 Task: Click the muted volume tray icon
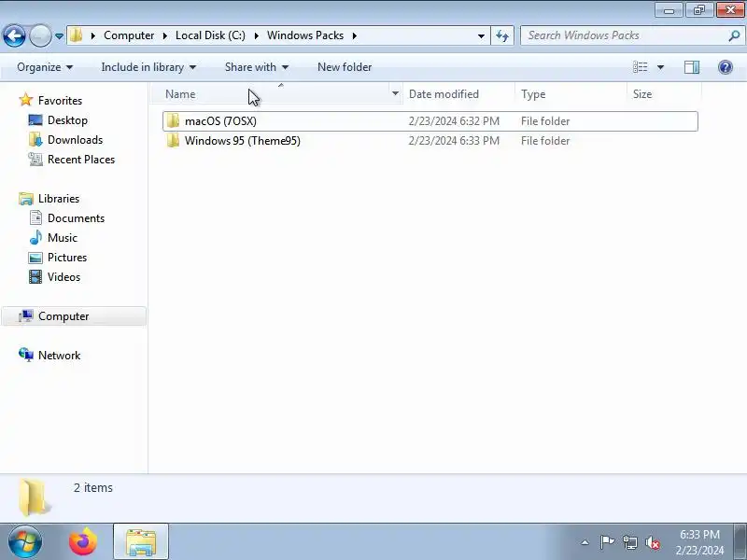(652, 542)
